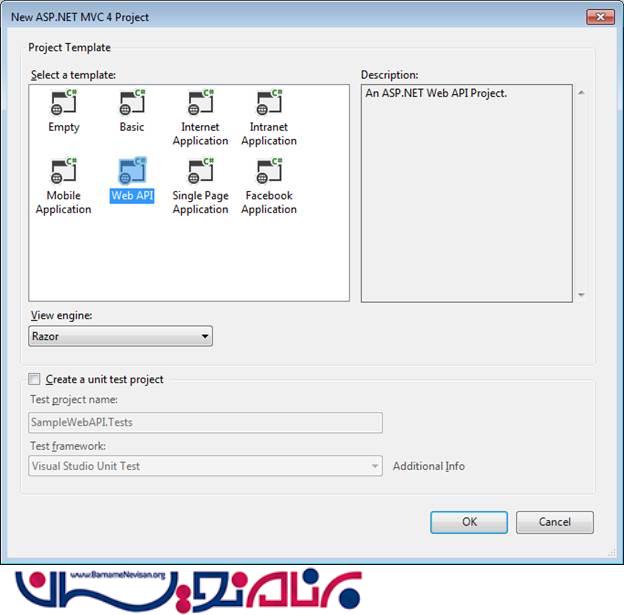Viewport: 624px width, 615px height.
Task: Click the OK button
Action: tap(469, 522)
